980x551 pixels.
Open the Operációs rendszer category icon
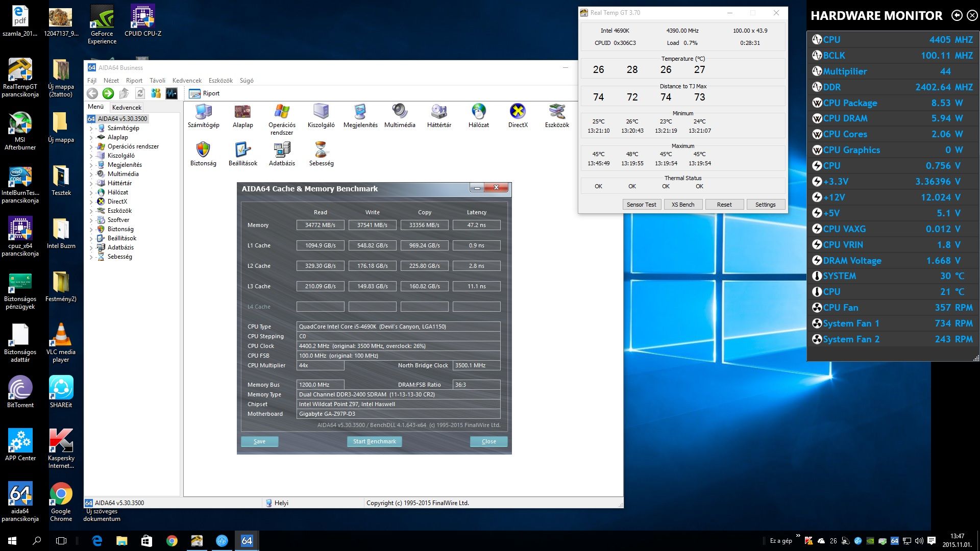[x=282, y=120]
